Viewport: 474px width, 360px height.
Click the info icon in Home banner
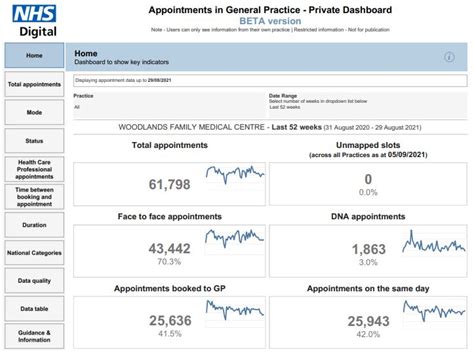coord(449,57)
